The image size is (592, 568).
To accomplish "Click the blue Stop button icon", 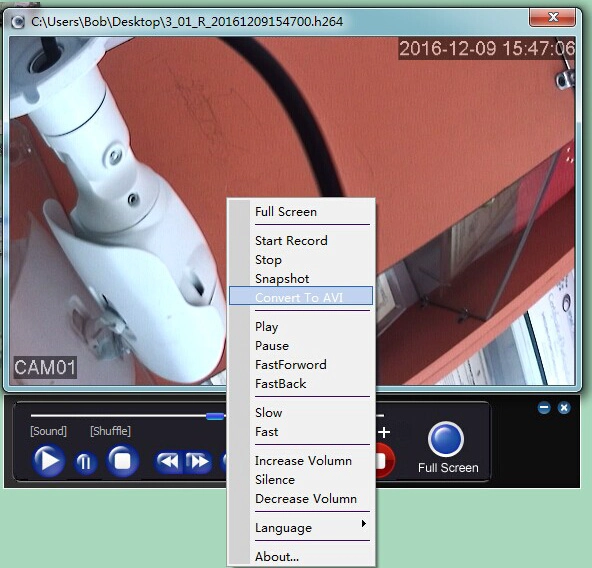I will 122,461.
